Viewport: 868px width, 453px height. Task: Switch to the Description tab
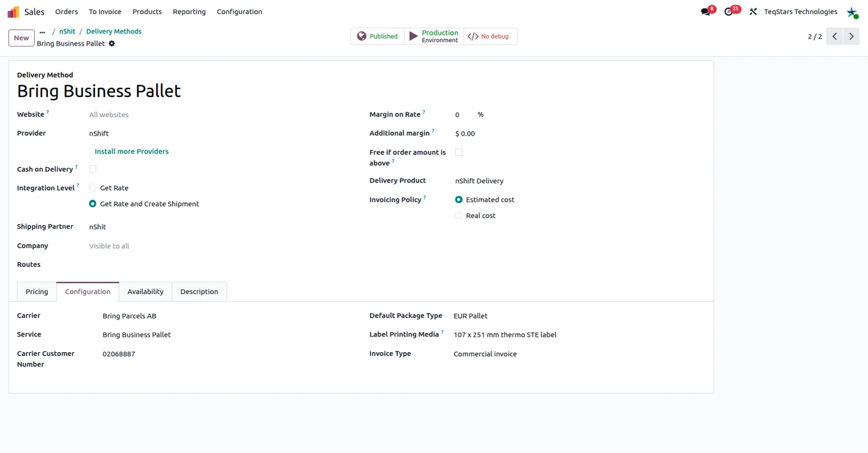click(199, 292)
